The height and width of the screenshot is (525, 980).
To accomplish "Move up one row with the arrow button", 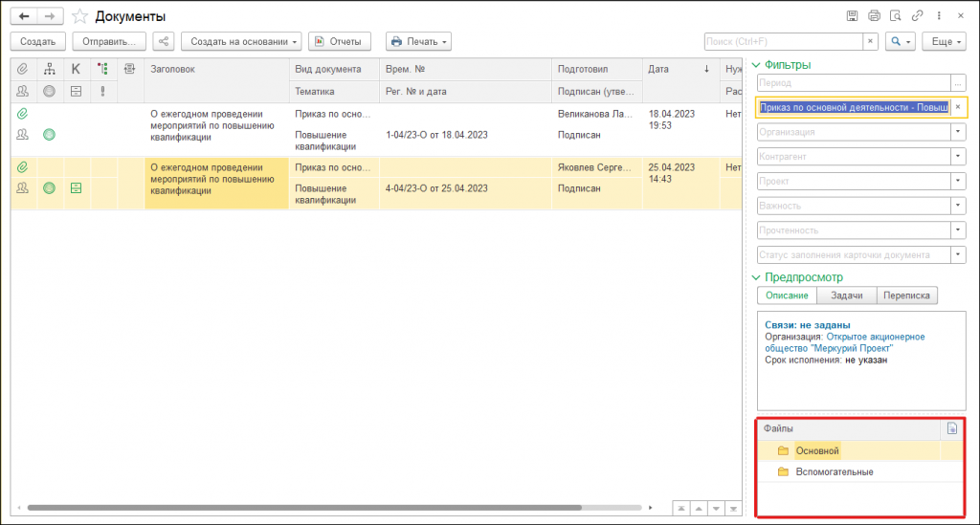I will click(699, 508).
